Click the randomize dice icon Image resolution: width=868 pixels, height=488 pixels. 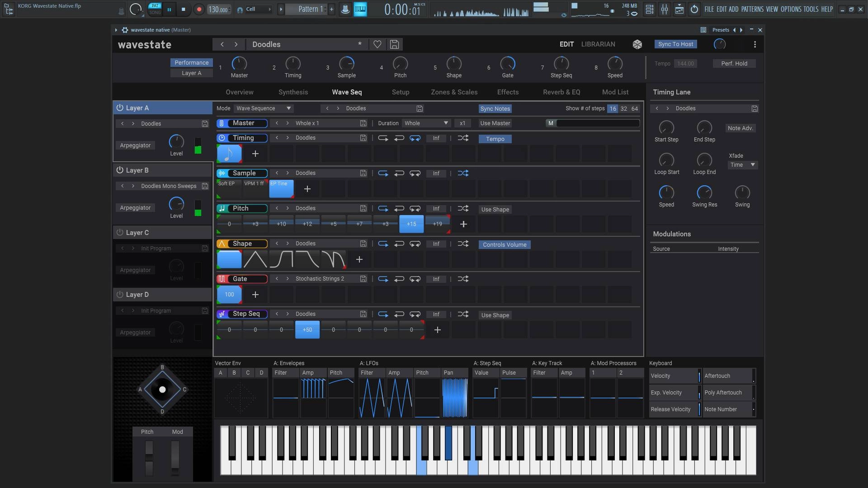pos(637,44)
